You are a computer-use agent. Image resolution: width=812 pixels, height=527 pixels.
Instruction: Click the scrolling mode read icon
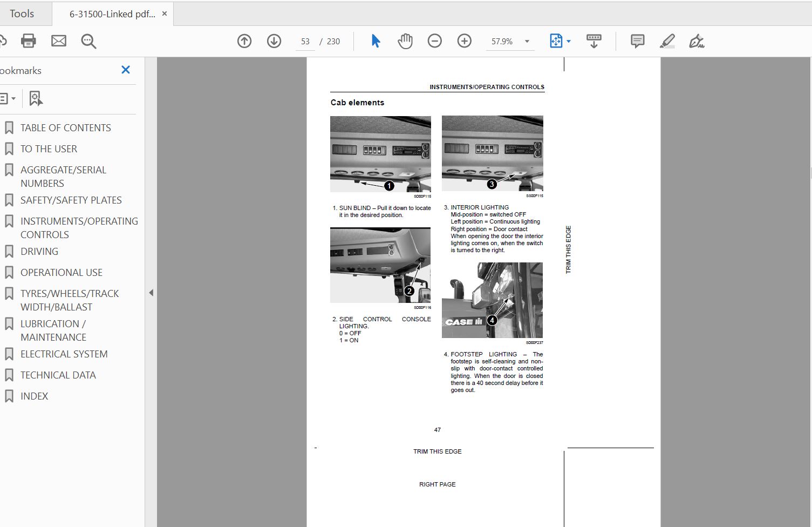coord(593,41)
